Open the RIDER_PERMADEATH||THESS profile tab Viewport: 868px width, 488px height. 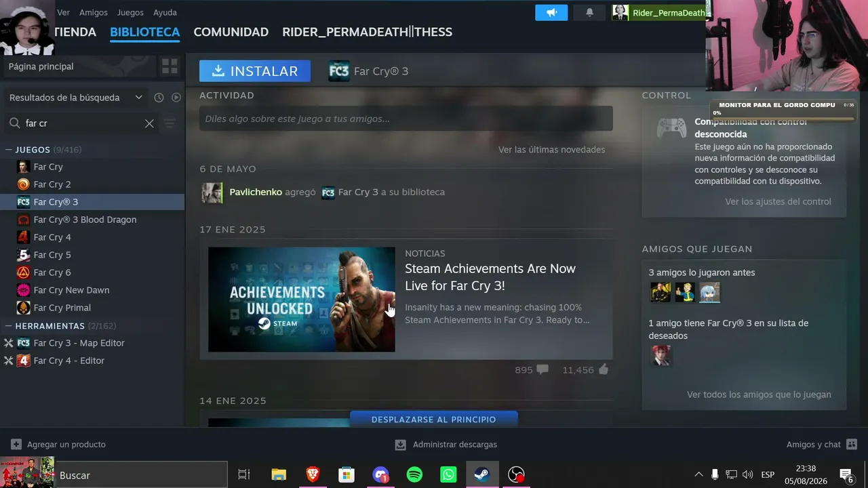[367, 32]
